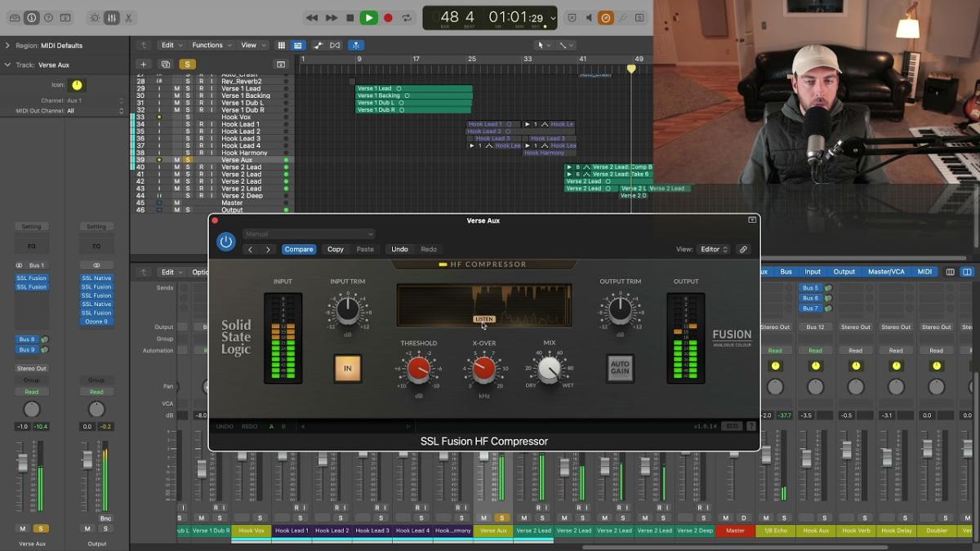Open the tracks area Functions menu

[211, 45]
